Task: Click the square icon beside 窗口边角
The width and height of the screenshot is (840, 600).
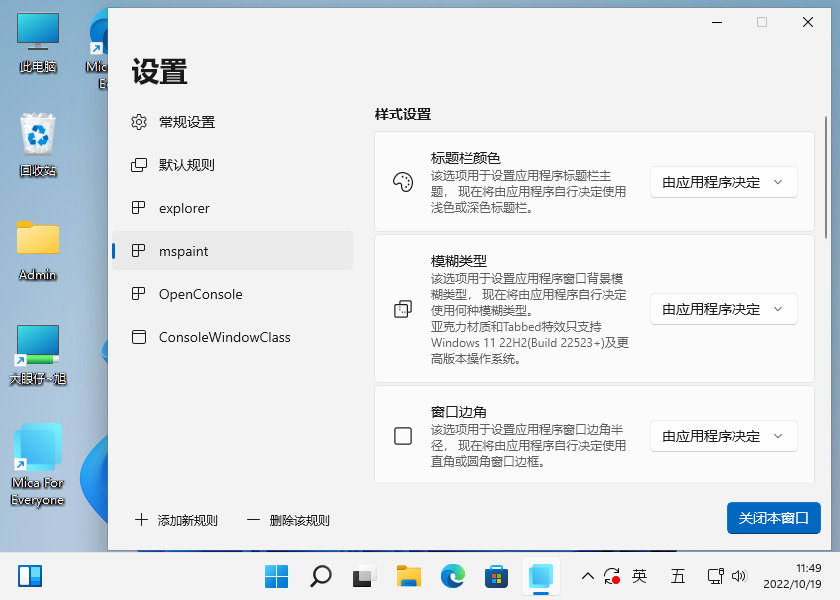Action: 402,436
